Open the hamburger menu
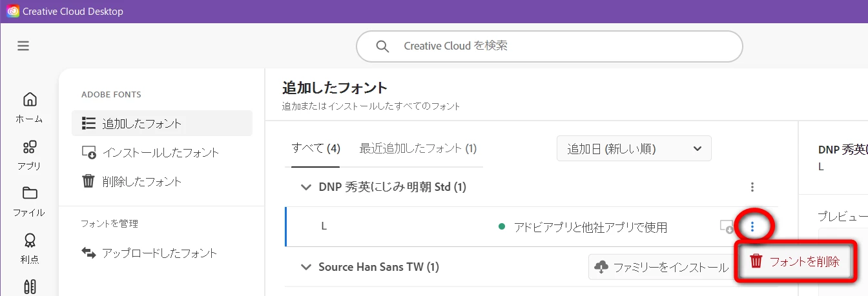 (x=23, y=46)
